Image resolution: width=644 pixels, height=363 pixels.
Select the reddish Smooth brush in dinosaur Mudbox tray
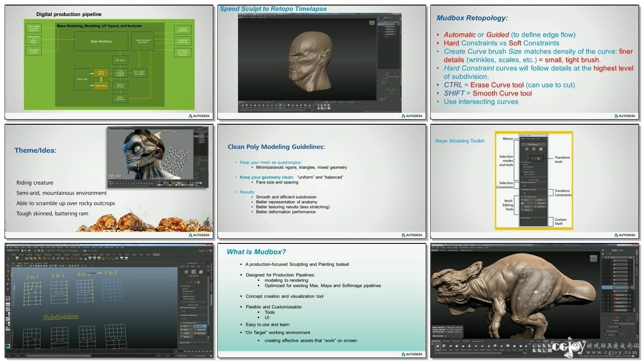click(444, 347)
